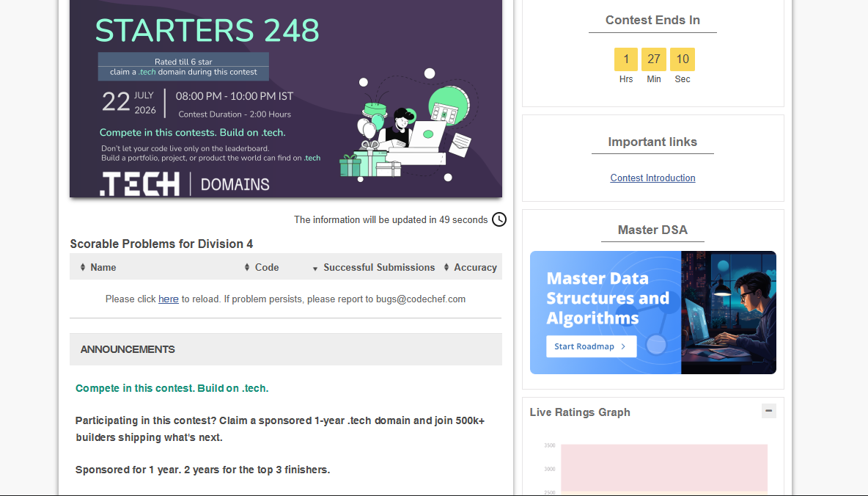This screenshot has height=496, width=868.
Task: Collapse the Live Ratings Graph panel
Action: coord(768,411)
